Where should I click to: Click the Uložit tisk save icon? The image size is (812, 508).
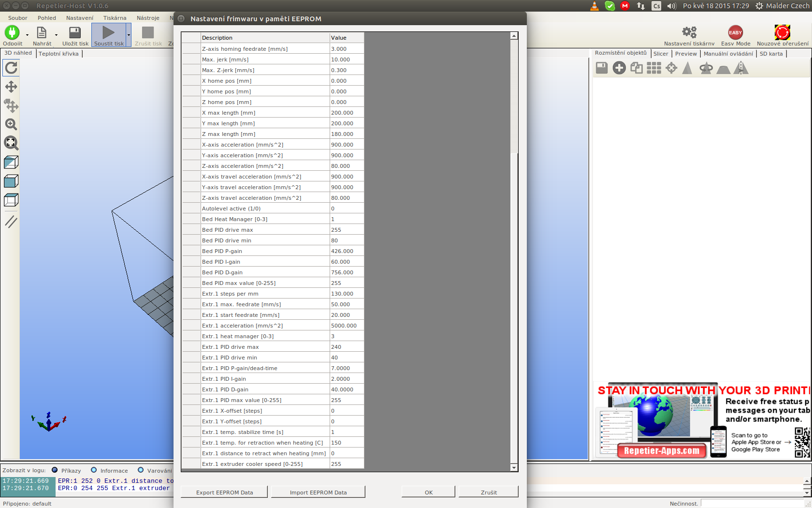(x=75, y=32)
